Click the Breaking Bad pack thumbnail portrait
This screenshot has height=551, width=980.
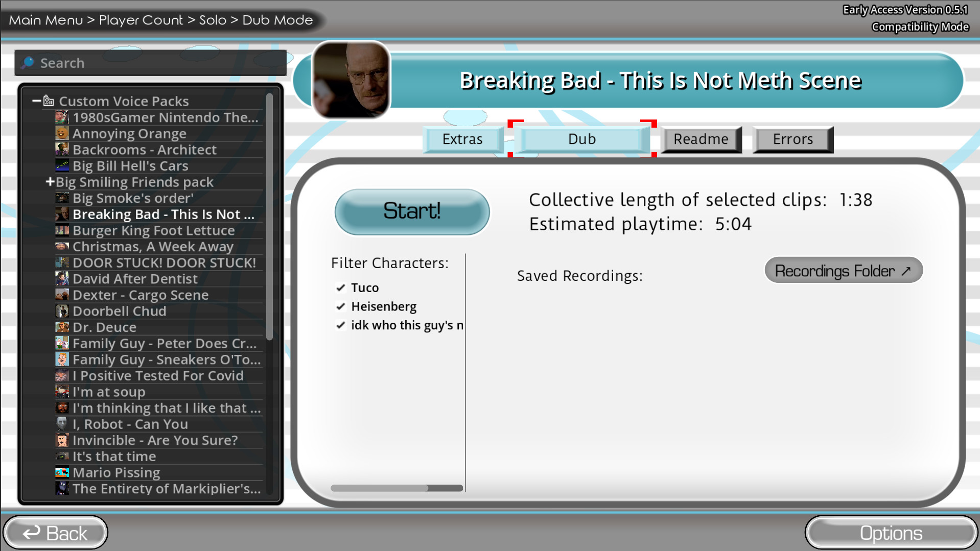point(351,80)
